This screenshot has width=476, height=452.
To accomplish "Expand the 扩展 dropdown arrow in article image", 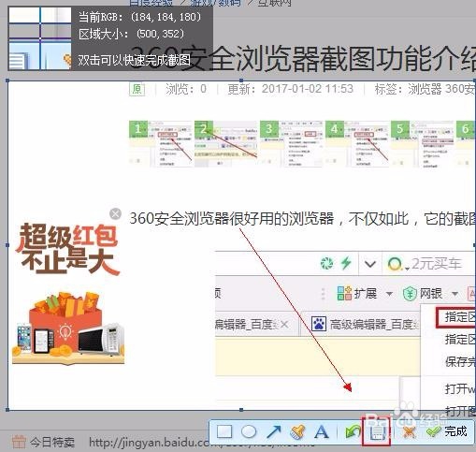I will tap(389, 294).
